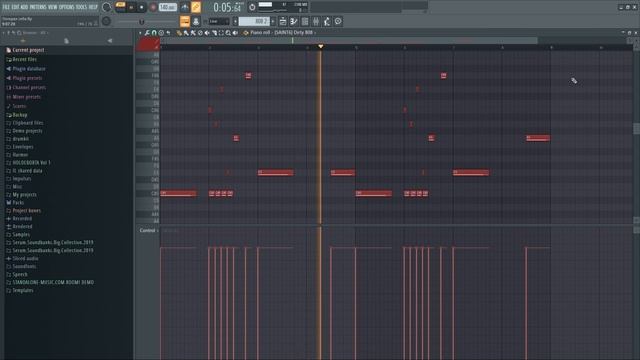The image size is (640, 360).
Task: Click the piano roll stamp icon
Action: point(161,33)
